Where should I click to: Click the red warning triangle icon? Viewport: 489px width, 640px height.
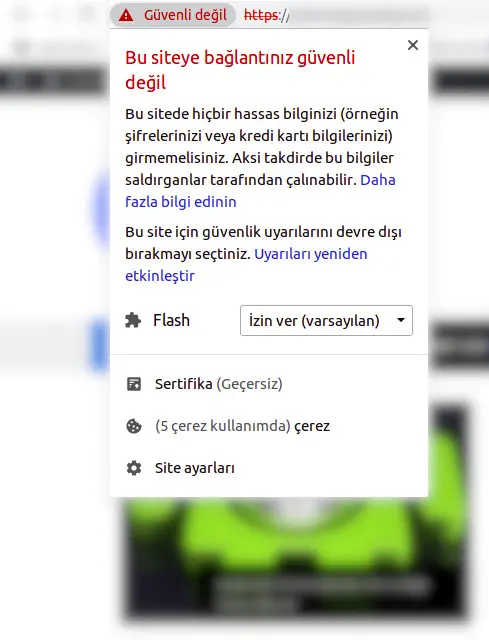[x=126, y=16]
